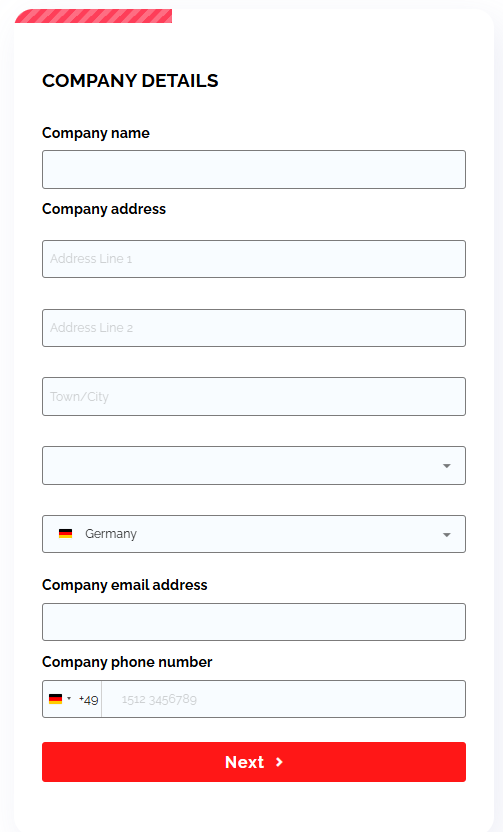Click the empty region select box
This screenshot has width=503, height=832.
tap(254, 465)
